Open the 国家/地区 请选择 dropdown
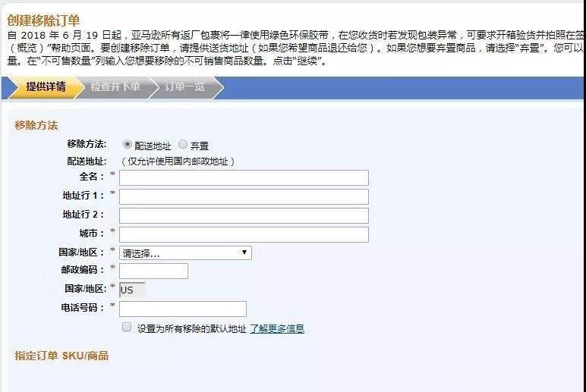Viewport: 586px width, 392px height. pyautogui.click(x=185, y=252)
